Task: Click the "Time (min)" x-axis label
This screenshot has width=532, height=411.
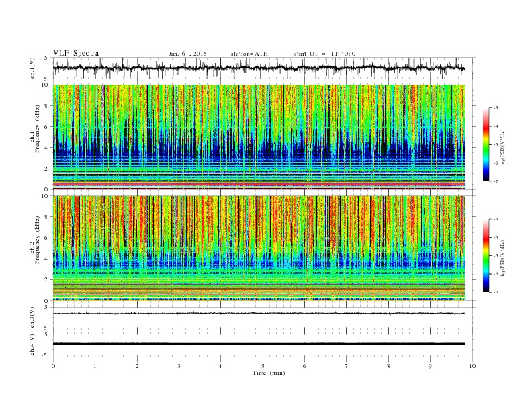Action: (269, 373)
